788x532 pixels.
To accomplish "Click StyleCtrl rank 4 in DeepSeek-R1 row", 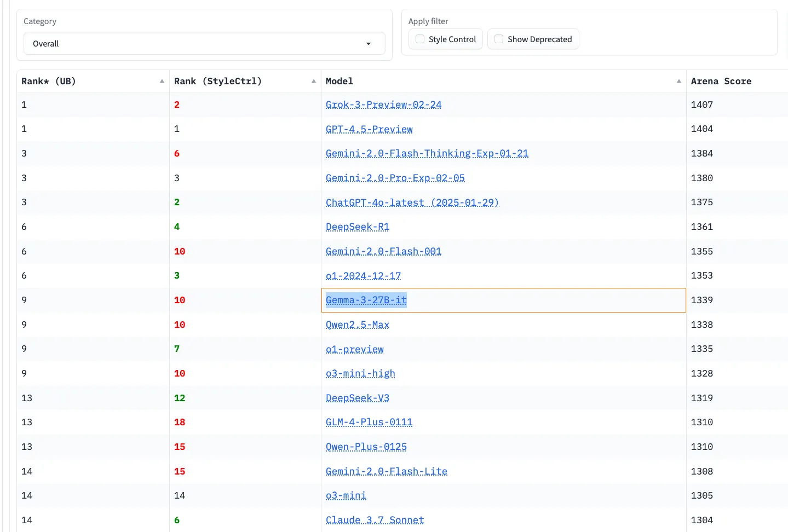I will tap(177, 227).
